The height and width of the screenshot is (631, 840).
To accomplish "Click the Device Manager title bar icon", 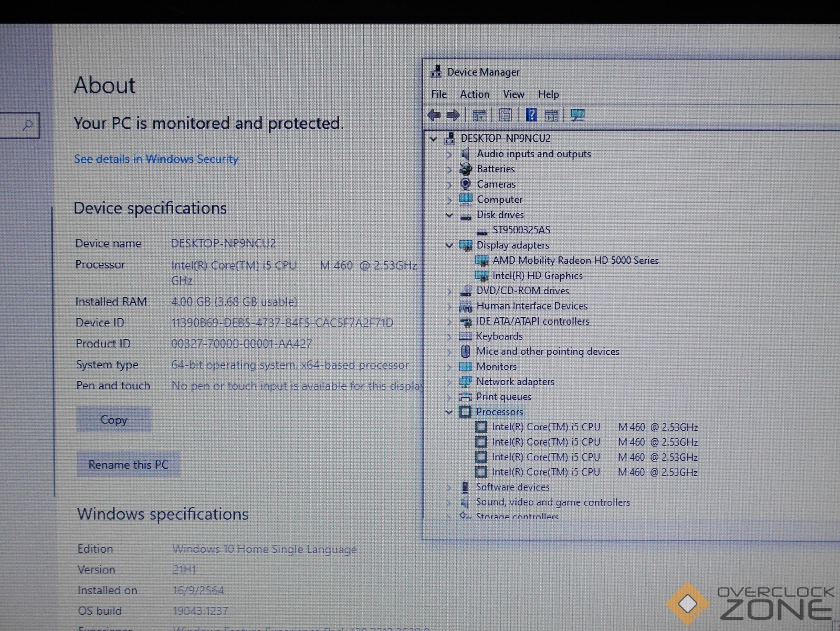I will (x=436, y=71).
